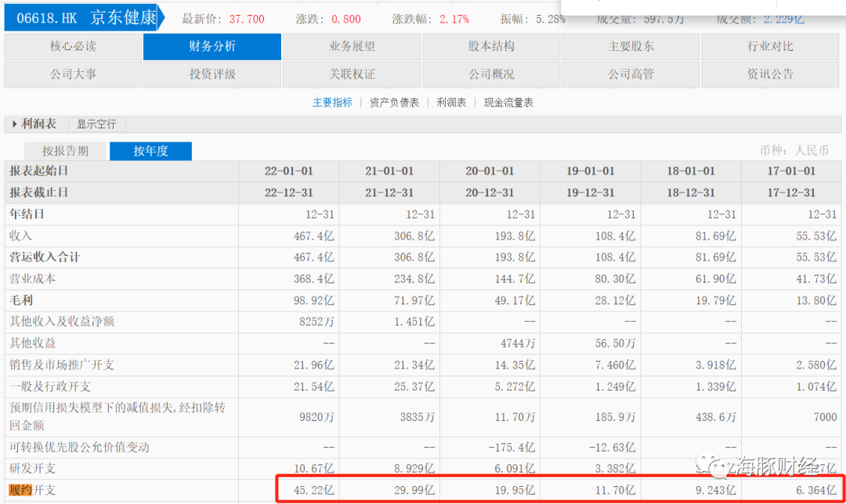Click the 98.92亿 毛利 value
The width and height of the screenshot is (846, 504).
coord(314,301)
